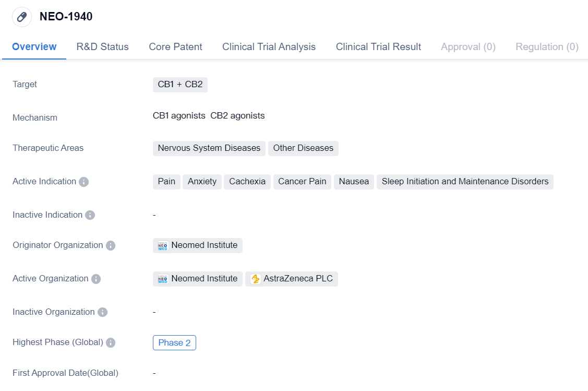
Task: Click the Cancer Pain indication tag
Action: (x=302, y=182)
